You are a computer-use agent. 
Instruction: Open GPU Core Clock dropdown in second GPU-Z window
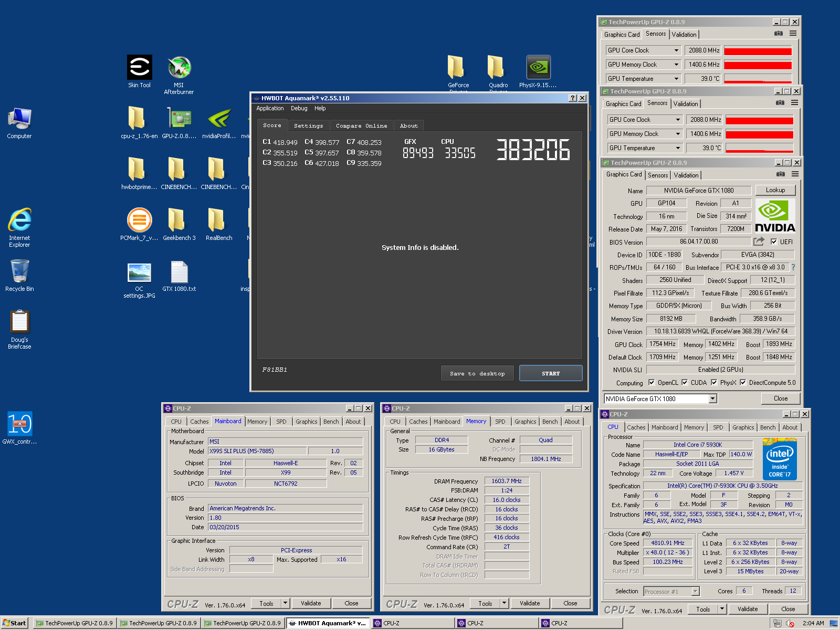(x=678, y=120)
